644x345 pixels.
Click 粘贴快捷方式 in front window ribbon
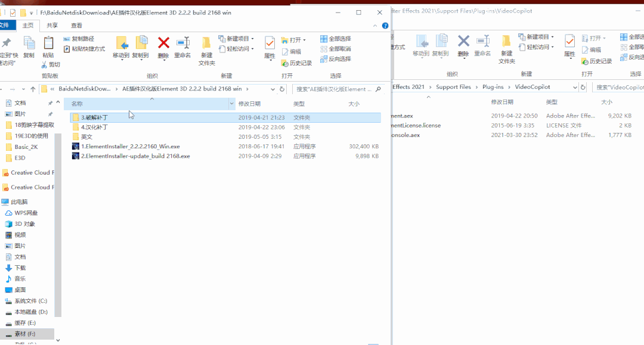tap(84, 49)
